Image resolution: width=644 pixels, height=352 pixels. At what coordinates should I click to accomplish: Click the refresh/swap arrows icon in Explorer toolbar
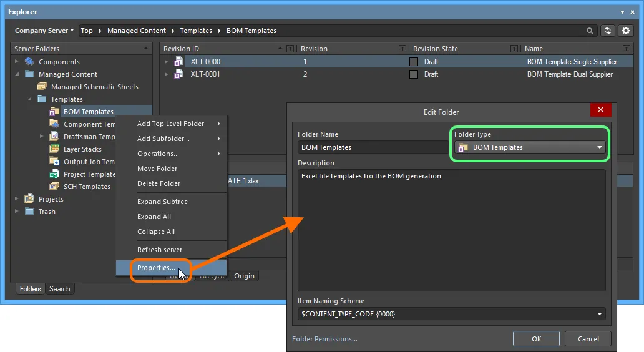click(x=608, y=31)
